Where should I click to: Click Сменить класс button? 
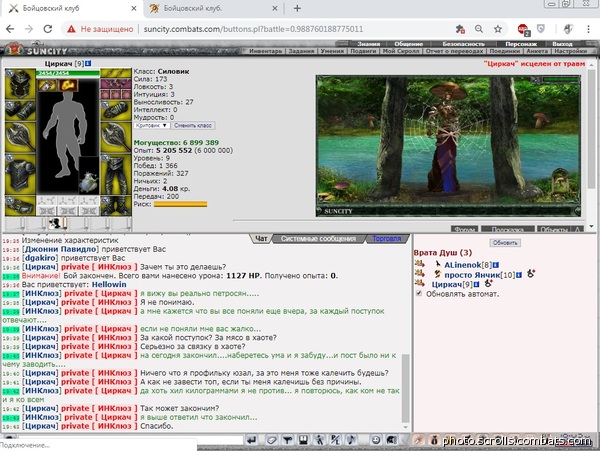[193, 125]
